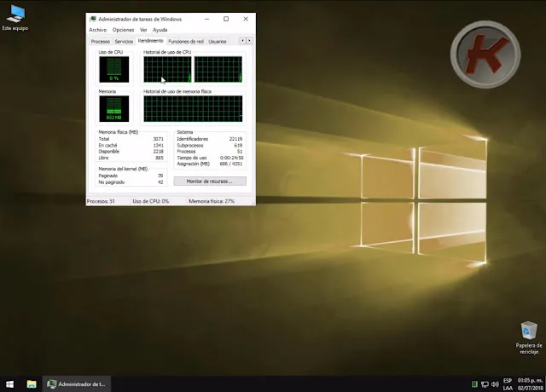Open the ESP LAA language indicator
Screen dimensions: 546x392
point(508,384)
